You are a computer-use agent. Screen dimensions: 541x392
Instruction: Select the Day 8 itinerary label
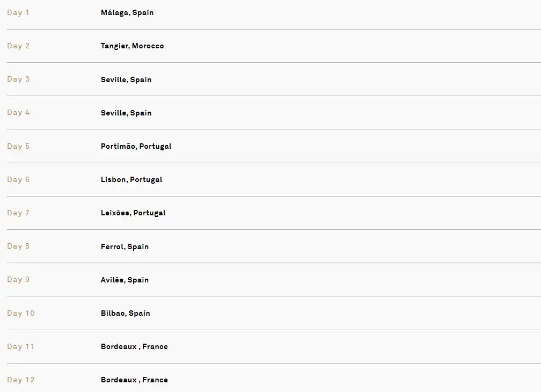click(18, 246)
